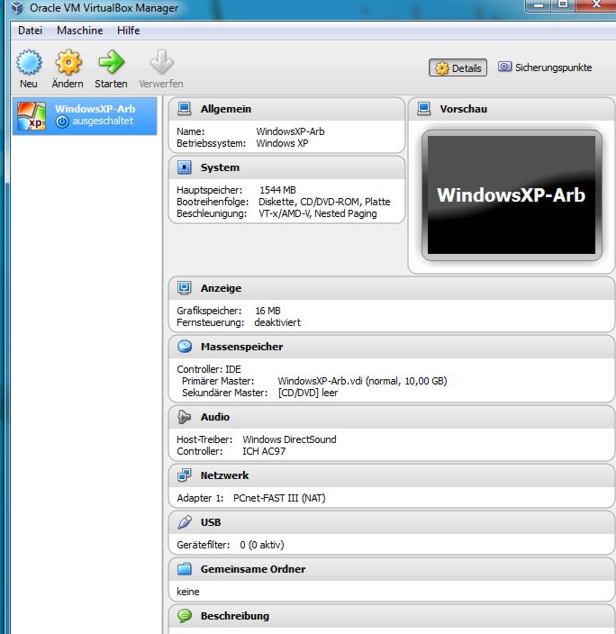
Task: Click the WindowsXP-Arb preview thumbnail
Action: point(512,195)
